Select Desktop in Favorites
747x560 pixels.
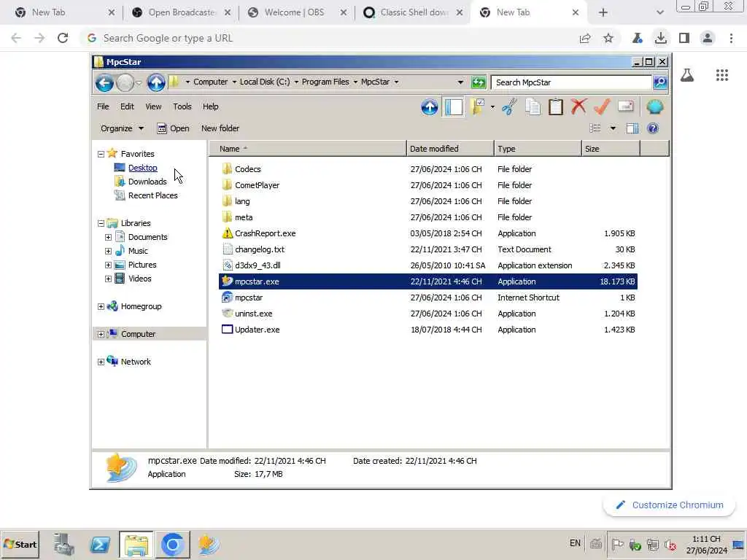pyautogui.click(x=142, y=168)
